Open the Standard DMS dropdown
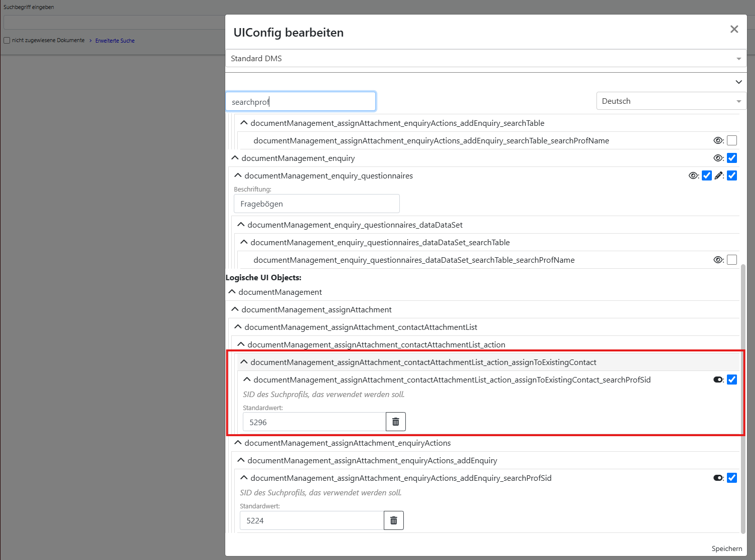 (486, 59)
